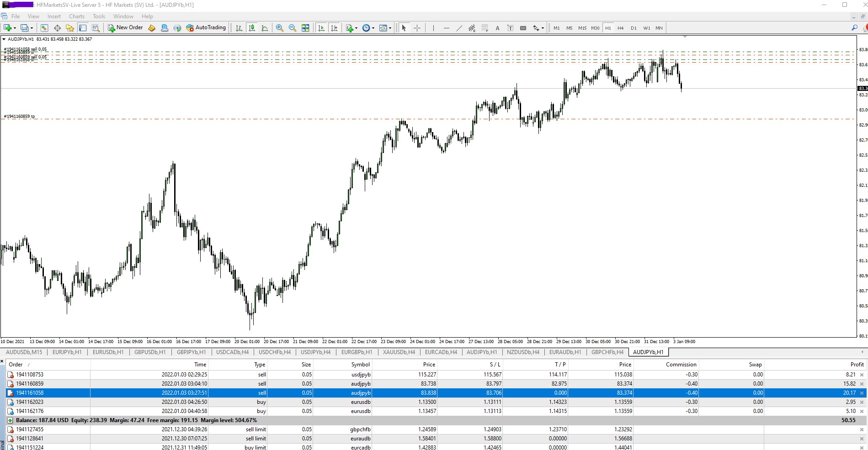
Task: Switch chart to candlesticks view
Action: pos(252,28)
